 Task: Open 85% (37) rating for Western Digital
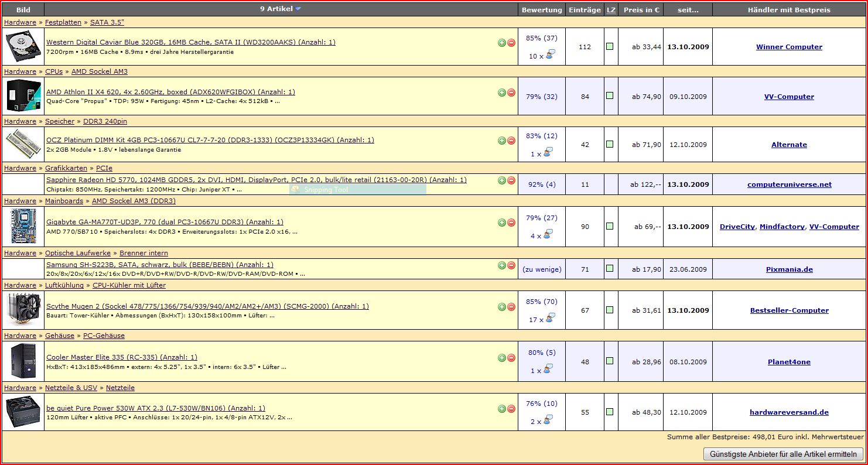tap(542, 38)
